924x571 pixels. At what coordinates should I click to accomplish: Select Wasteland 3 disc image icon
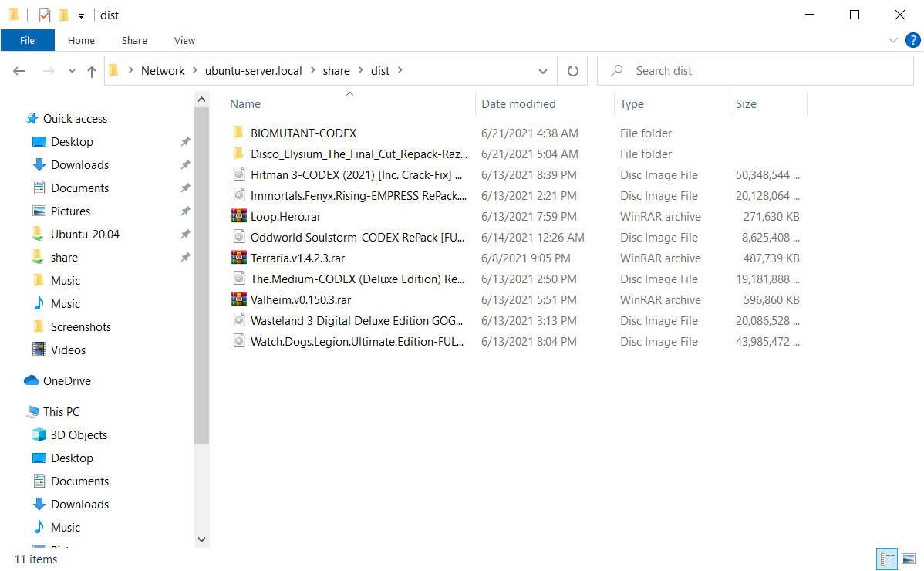(238, 320)
